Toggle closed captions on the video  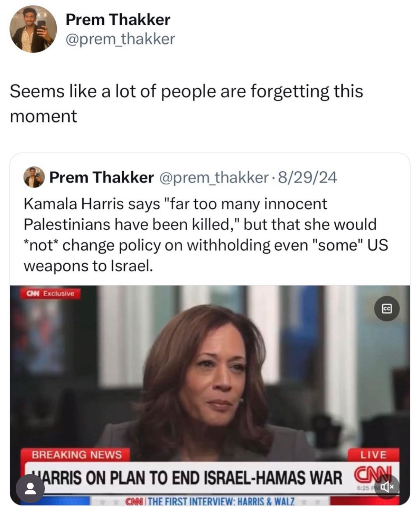point(387,309)
